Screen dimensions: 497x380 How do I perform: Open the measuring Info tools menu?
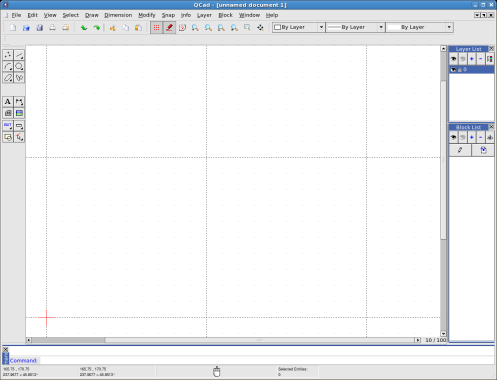pos(19,126)
